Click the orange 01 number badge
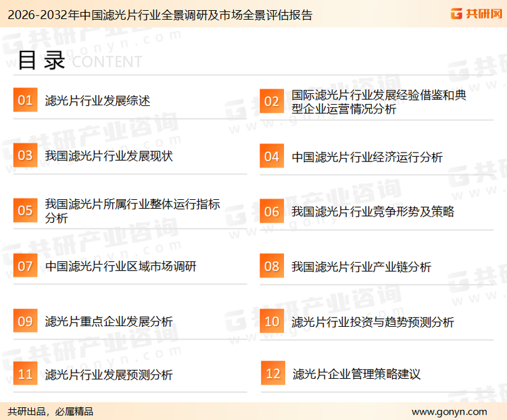Viewport: 507px width, 420px height. 25,100
